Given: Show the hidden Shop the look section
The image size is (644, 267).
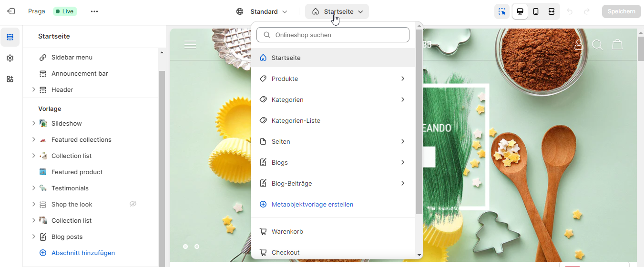Looking at the screenshot, I should point(133,204).
